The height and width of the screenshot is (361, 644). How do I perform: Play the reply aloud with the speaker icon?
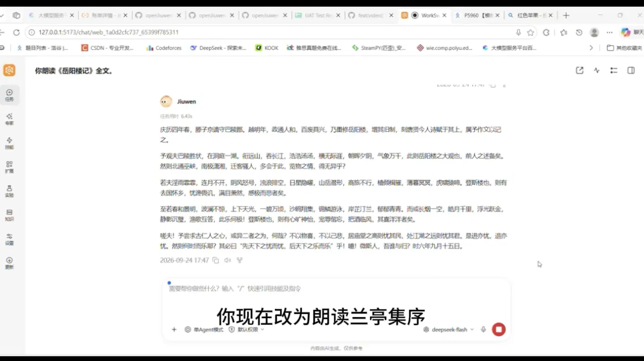[x=227, y=260]
